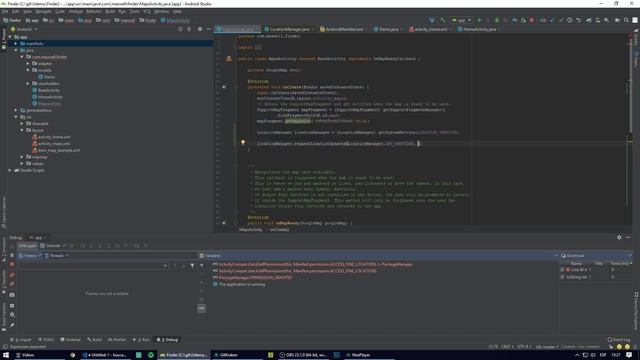Click the view breakpoints icon in Debug sidebar

pyautogui.click(x=12, y=275)
